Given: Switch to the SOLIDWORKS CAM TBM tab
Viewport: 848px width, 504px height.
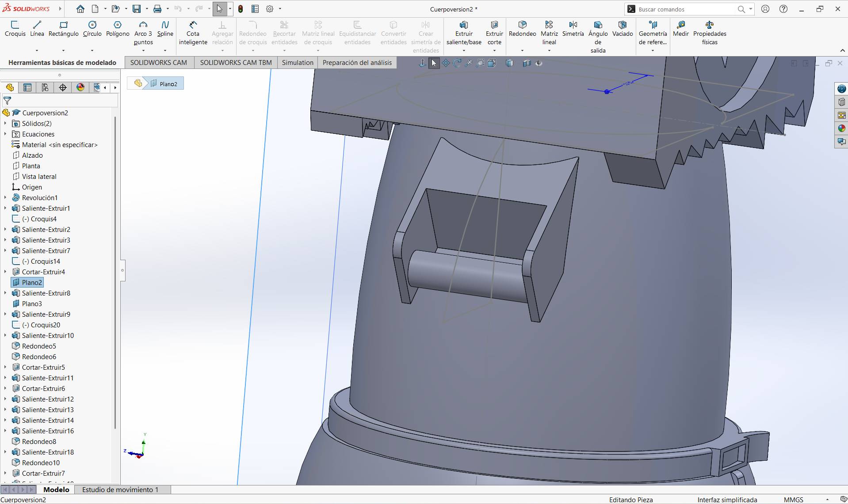Looking at the screenshot, I should pyautogui.click(x=236, y=63).
